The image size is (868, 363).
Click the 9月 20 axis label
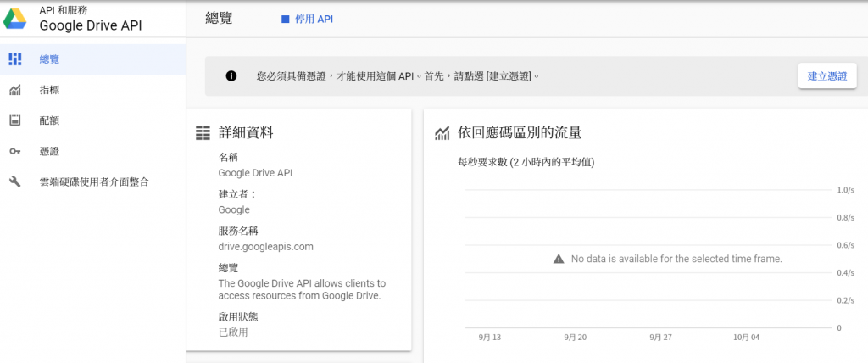(576, 337)
